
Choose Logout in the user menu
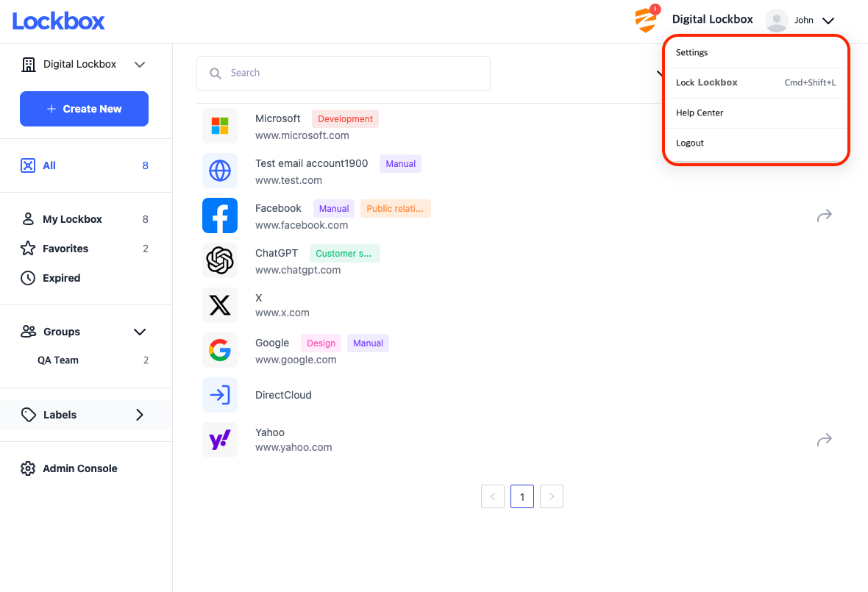tap(690, 143)
